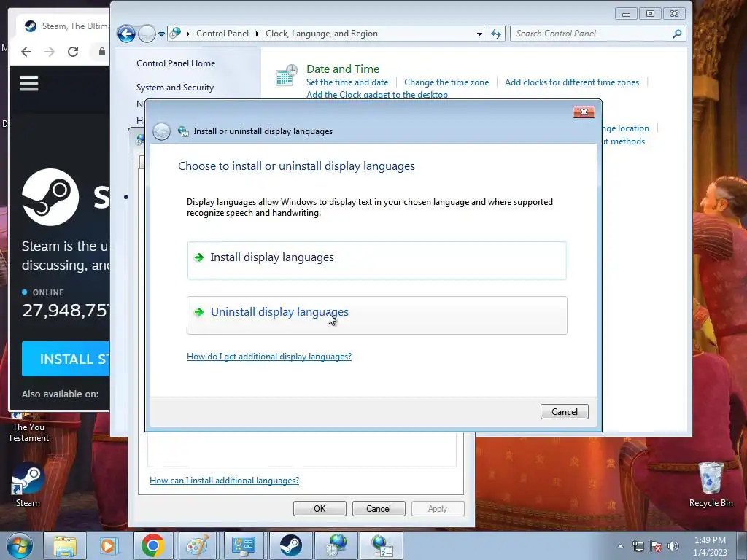Click 'How can I install additional languages?' link

pos(225,481)
